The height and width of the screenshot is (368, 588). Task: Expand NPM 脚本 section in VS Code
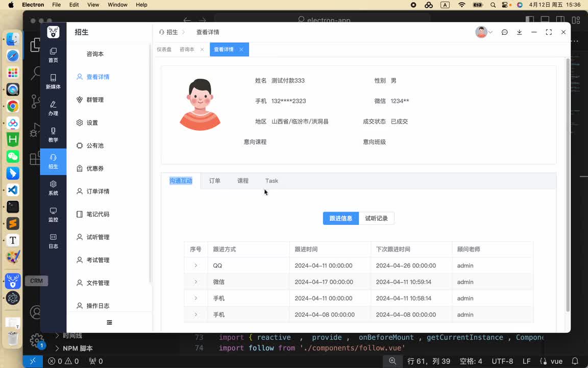(73, 349)
